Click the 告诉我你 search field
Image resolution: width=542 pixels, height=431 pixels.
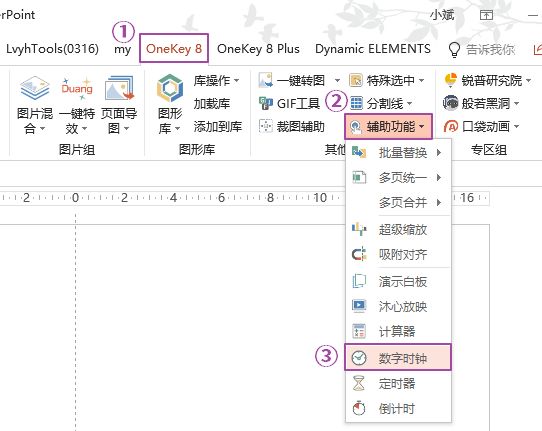pyautogui.click(x=490, y=49)
